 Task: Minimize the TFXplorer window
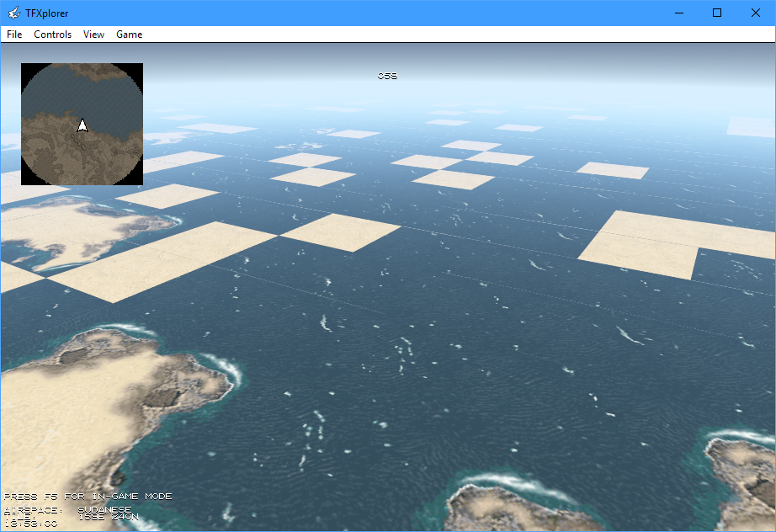click(x=678, y=13)
